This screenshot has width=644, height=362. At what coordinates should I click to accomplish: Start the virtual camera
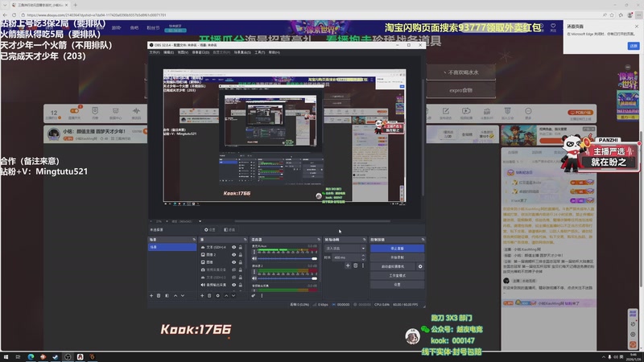[x=393, y=266]
